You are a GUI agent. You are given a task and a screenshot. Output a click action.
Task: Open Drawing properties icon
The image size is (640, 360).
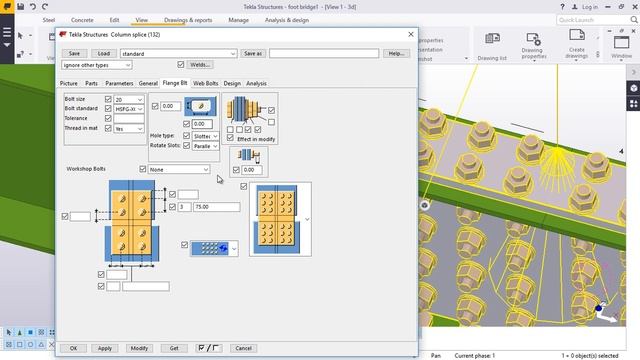[x=533, y=39]
